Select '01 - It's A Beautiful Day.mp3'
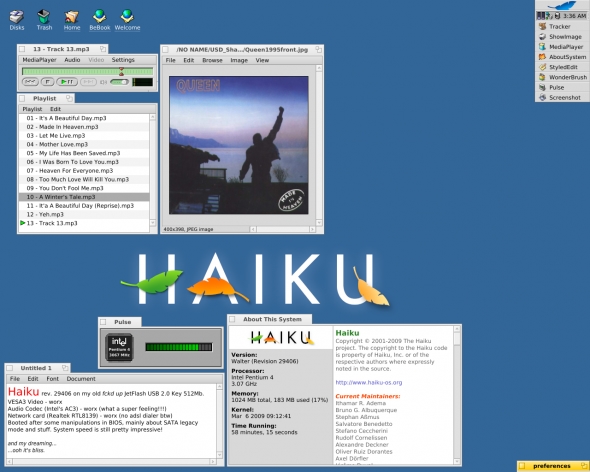590x472 pixels. coord(84,118)
